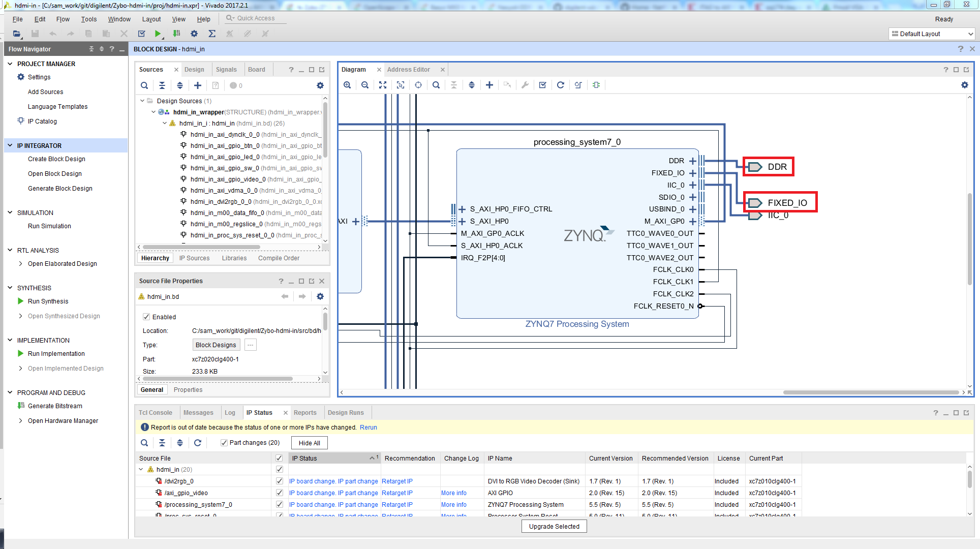
Task: Add IP plus icon in Diagram toolbar
Action: (x=489, y=85)
